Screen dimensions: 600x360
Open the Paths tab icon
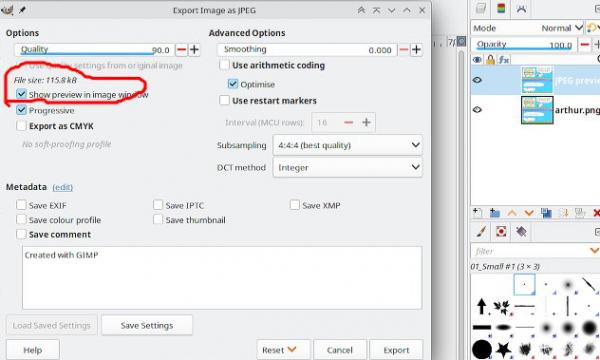pyautogui.click(x=521, y=8)
